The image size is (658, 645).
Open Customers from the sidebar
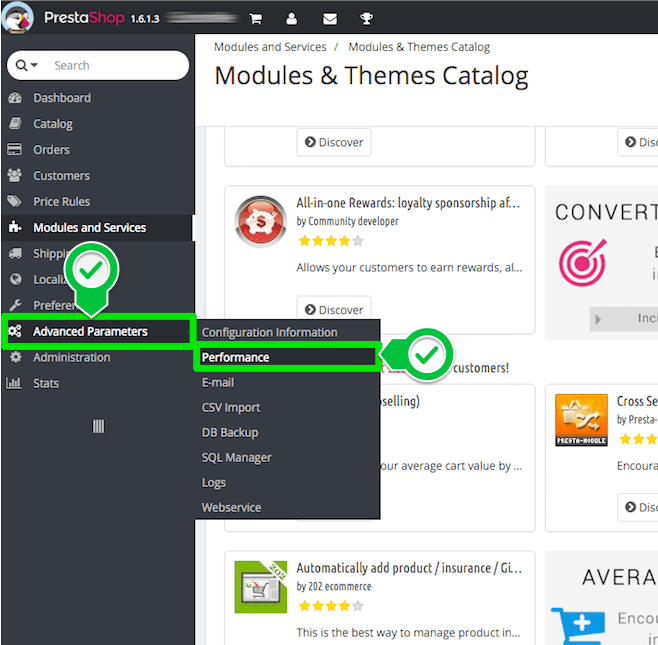[61, 176]
